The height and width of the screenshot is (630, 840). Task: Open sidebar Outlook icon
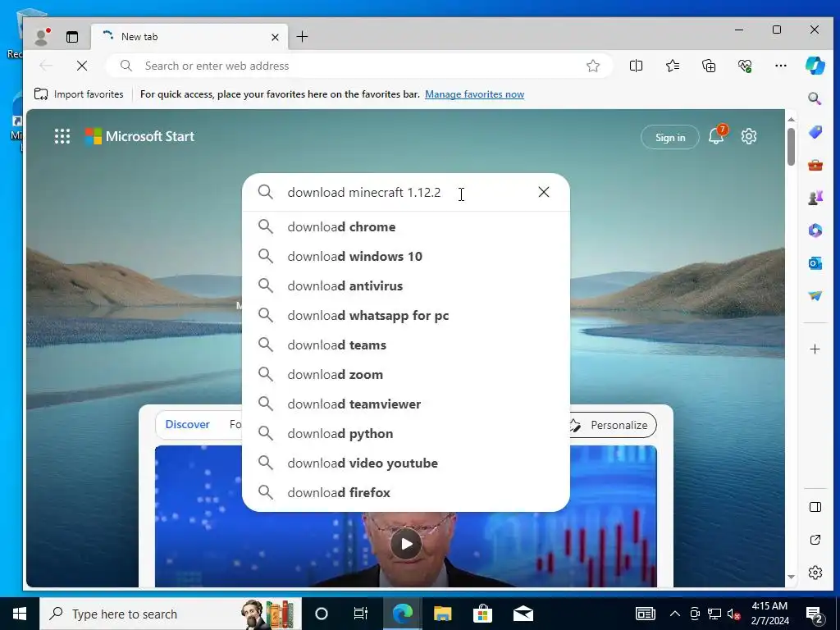coord(815,263)
